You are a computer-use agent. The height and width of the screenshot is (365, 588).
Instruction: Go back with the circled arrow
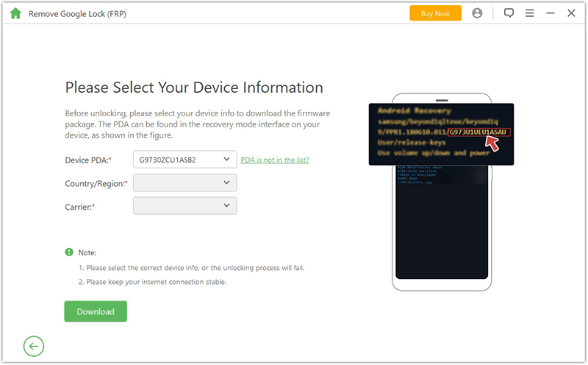click(x=34, y=346)
